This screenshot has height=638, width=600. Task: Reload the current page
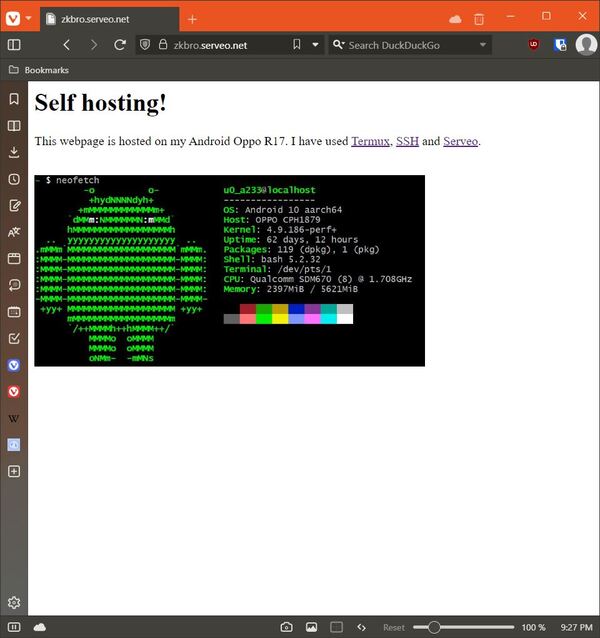120,45
